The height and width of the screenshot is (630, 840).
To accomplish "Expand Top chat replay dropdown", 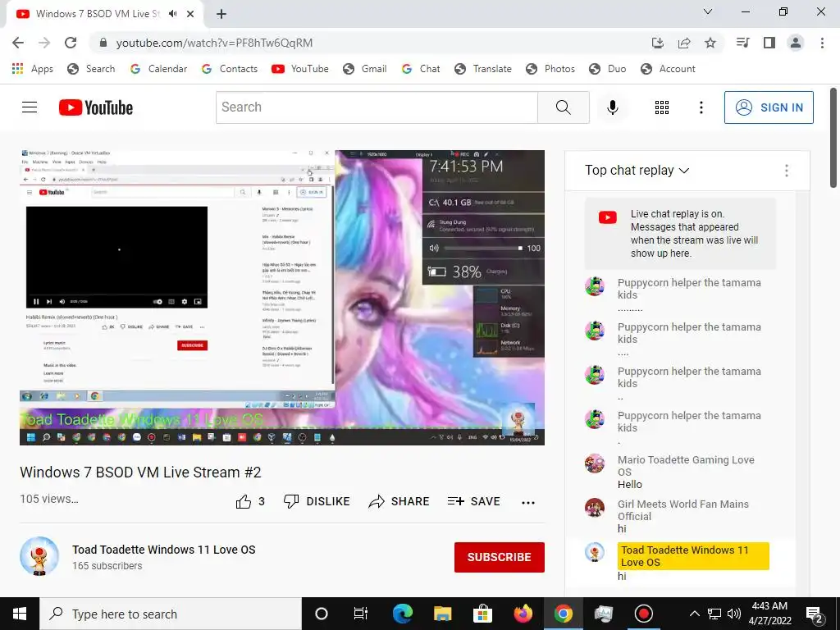I will 637,171.
